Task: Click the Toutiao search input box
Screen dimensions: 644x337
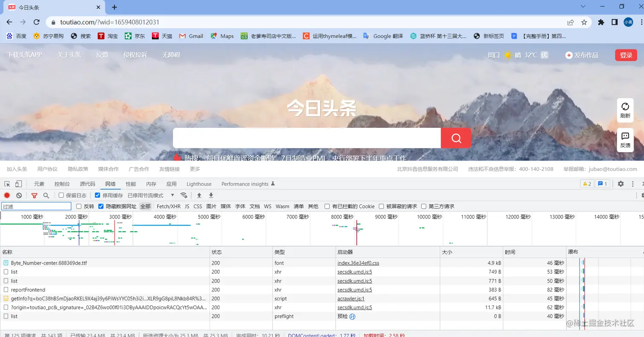Action: 307,138
